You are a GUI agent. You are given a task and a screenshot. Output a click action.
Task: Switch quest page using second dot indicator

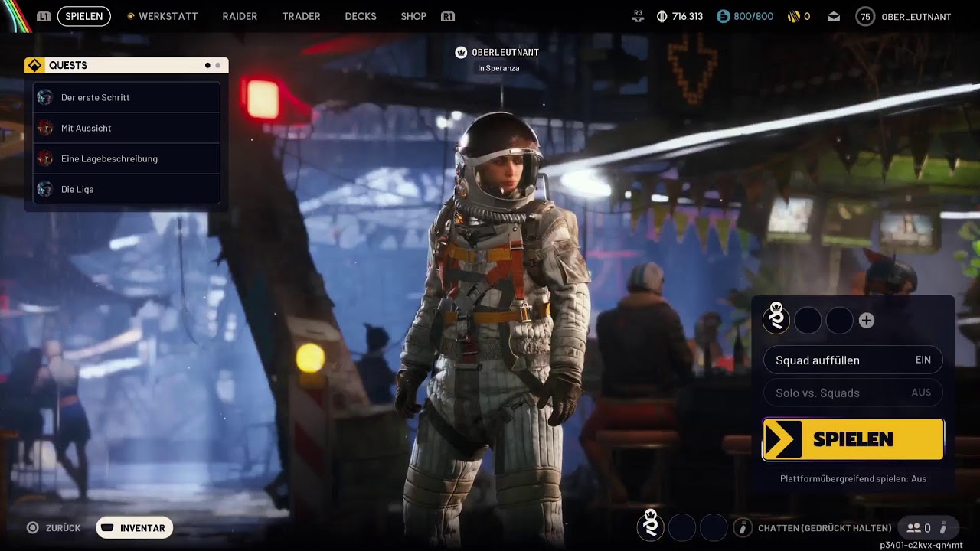[217, 66]
